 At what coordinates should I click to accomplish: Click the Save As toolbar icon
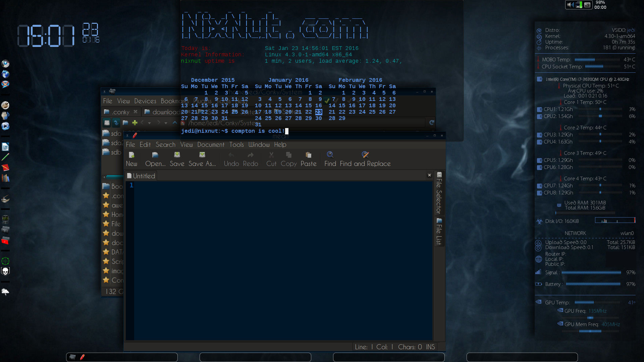click(202, 155)
